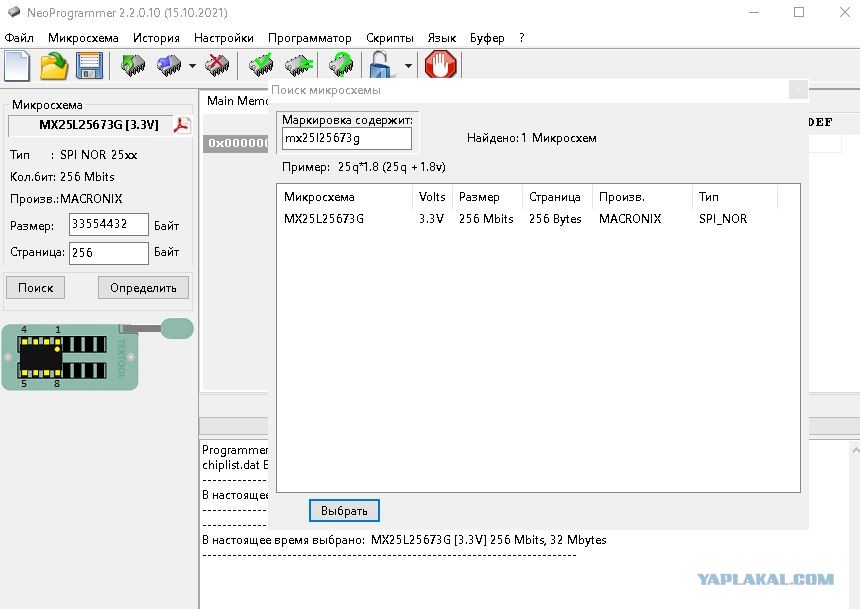Click the Тип column header
This screenshot has height=609, width=860.
pos(735,197)
